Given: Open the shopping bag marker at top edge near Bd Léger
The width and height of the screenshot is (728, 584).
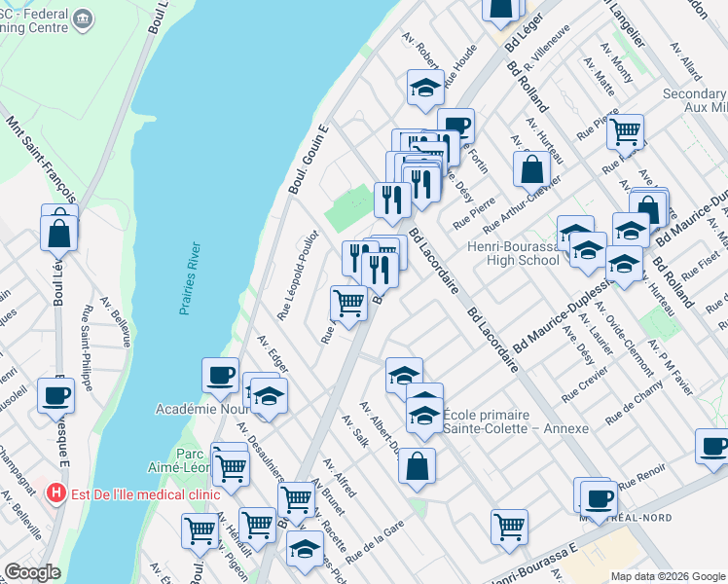Looking at the screenshot, I should [x=500, y=11].
